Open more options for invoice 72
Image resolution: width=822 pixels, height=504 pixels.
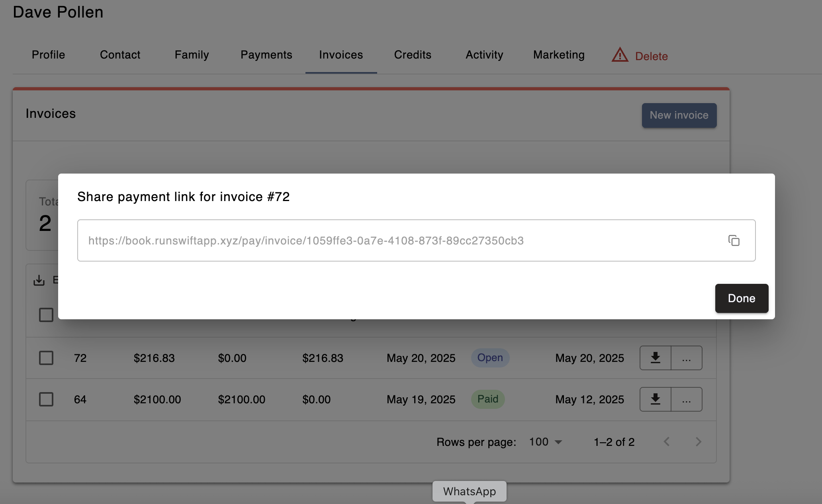pos(686,358)
